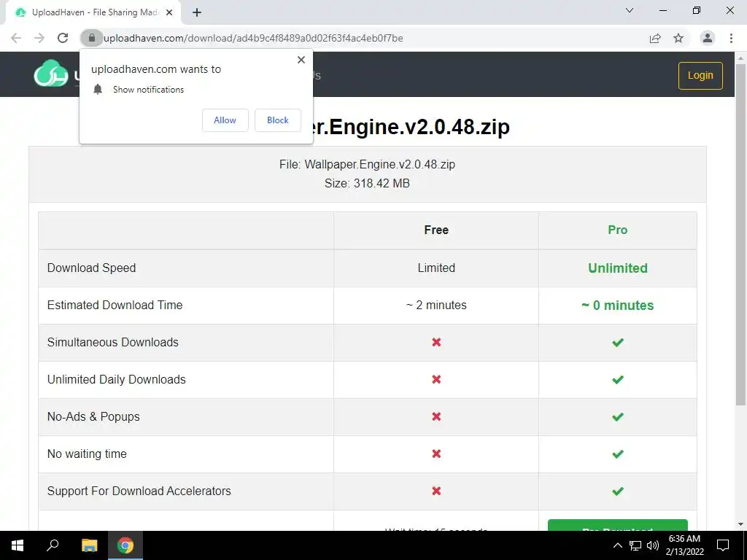Open the Chrome profile avatar
Viewport: 747px width, 560px height.
(x=708, y=38)
